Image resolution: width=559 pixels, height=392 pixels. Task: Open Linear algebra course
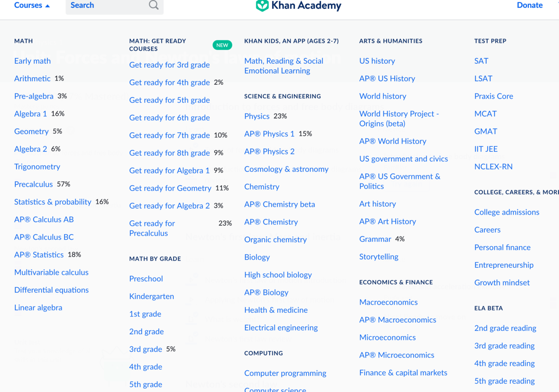[x=38, y=308]
